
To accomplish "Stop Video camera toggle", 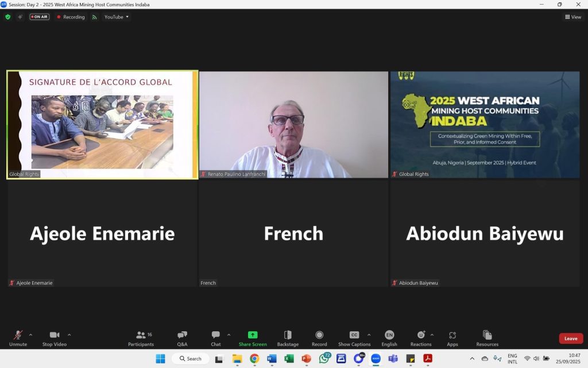I will click(55, 338).
